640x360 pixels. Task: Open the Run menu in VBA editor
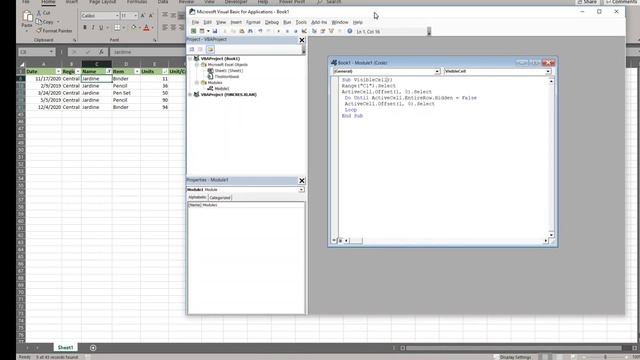pyautogui.click(x=287, y=22)
